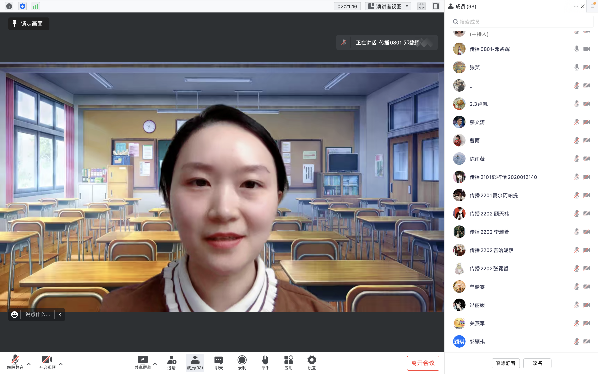Open the settings gear in bottom toolbar
This screenshot has height=374, width=598.
pos(312,362)
